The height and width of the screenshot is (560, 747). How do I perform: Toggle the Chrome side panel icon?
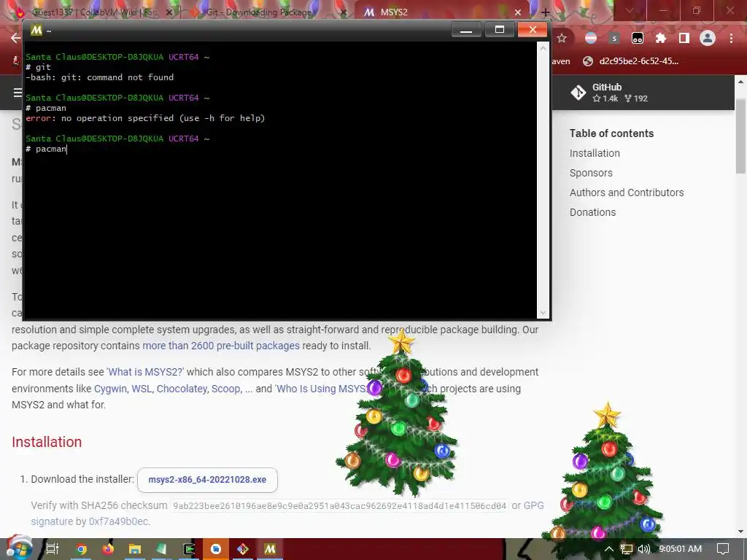click(x=684, y=38)
